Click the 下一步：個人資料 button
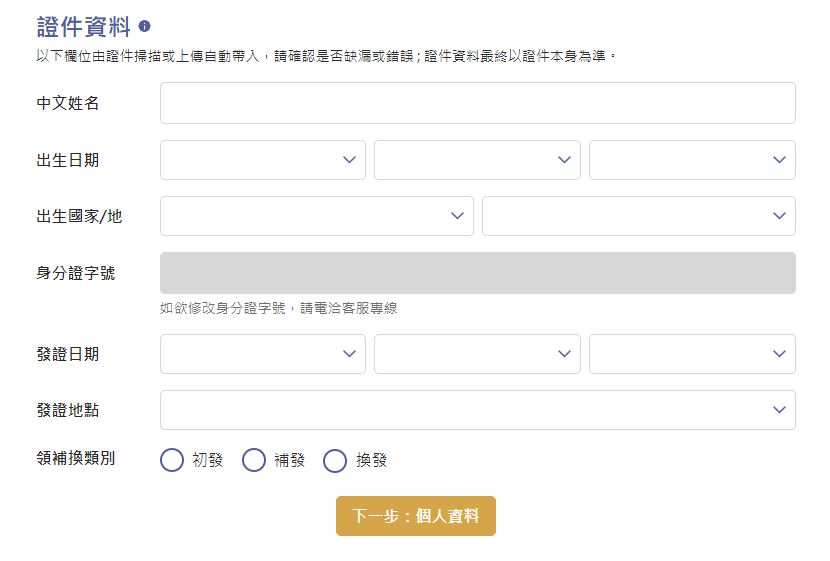The image size is (830, 561). tap(416, 516)
